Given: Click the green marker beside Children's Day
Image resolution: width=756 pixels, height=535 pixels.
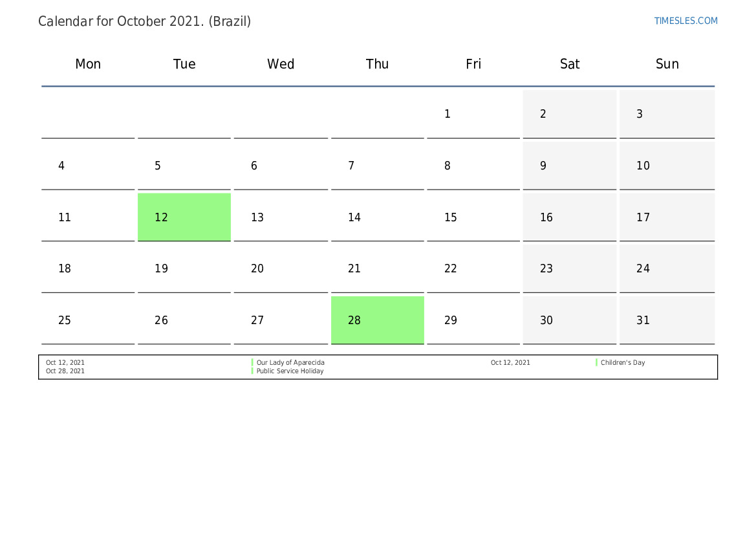Looking at the screenshot, I should coord(596,362).
